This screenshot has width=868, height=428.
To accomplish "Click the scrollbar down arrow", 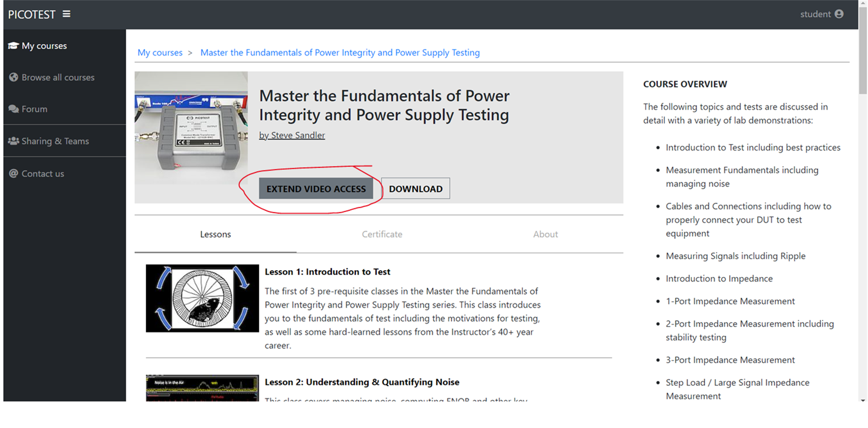I will point(863,400).
